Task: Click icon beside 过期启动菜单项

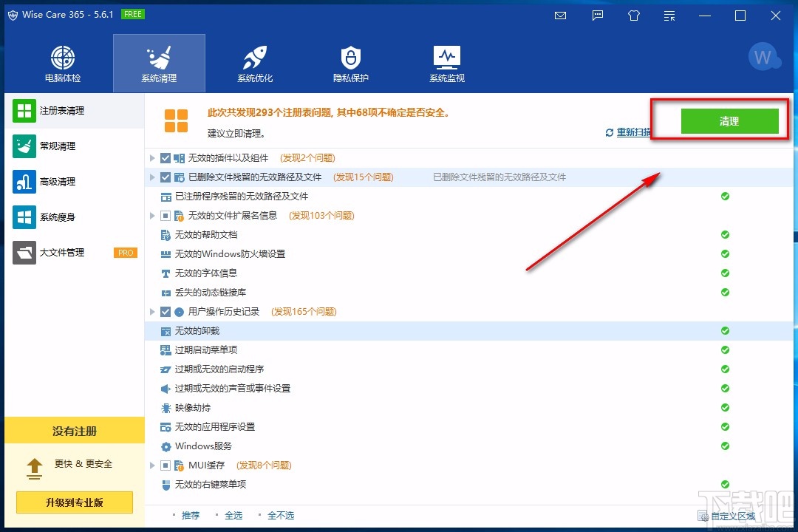Action: 166,350
